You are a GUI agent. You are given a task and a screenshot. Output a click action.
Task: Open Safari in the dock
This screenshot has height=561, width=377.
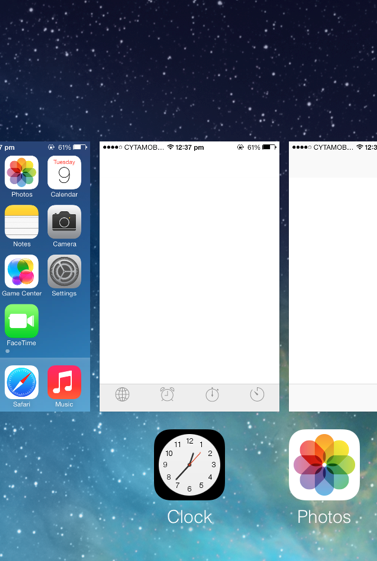click(21, 382)
